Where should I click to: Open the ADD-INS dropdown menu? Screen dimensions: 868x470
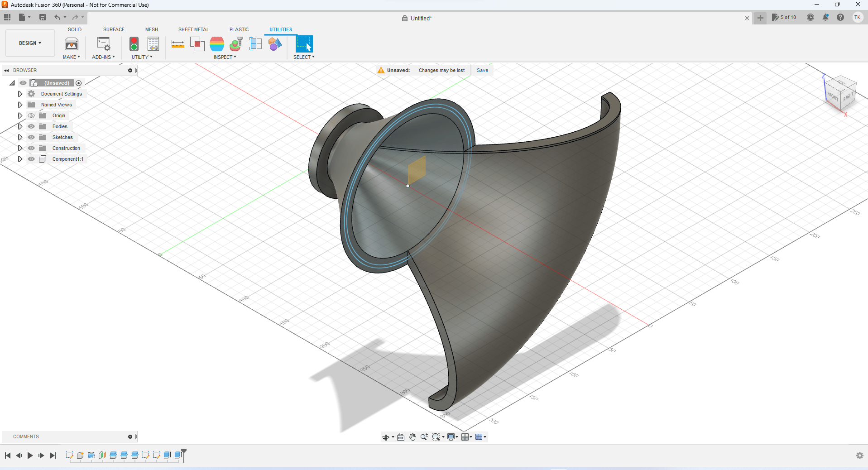(x=104, y=57)
